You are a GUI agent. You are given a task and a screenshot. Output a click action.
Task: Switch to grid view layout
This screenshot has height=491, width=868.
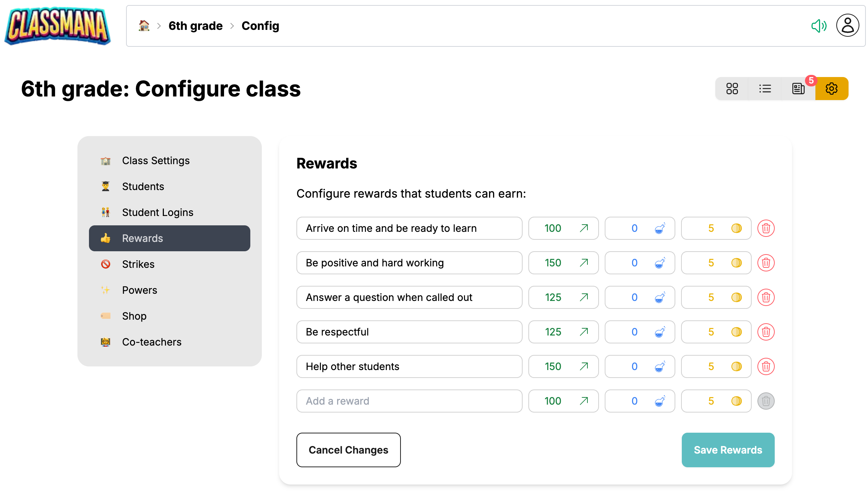click(x=732, y=88)
